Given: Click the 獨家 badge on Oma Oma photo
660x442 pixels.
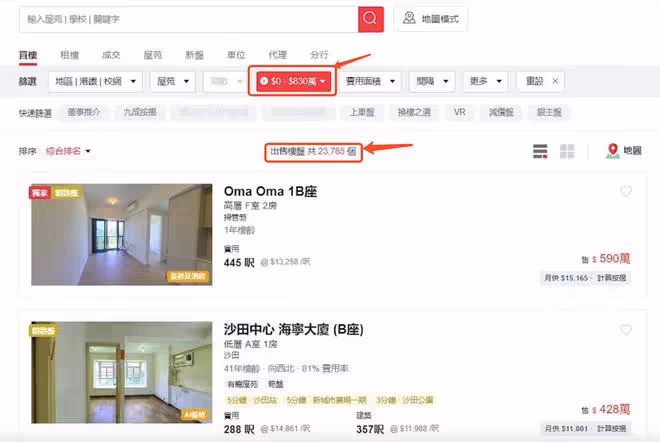Looking at the screenshot, I should 40,193.
